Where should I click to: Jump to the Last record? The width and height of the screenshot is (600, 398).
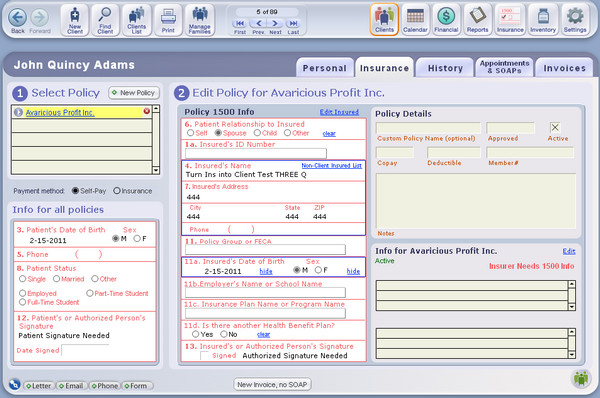[293, 23]
